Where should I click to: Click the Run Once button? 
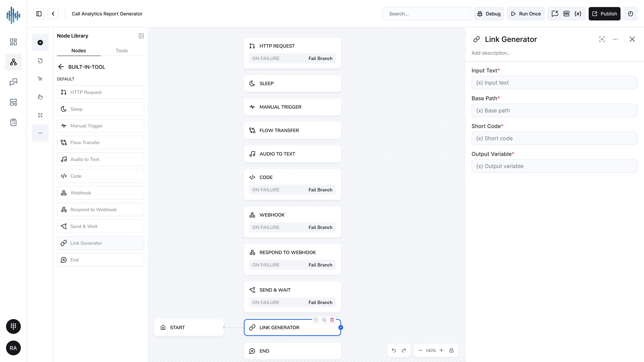(x=526, y=14)
